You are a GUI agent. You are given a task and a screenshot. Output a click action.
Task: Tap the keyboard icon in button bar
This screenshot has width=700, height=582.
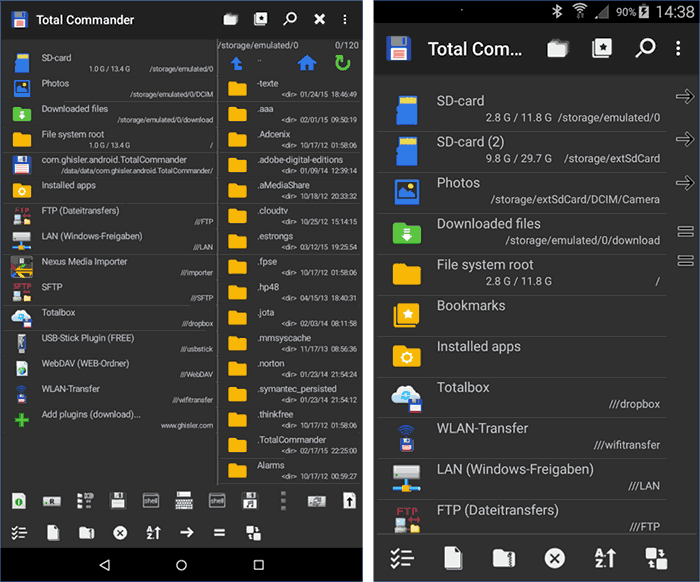184,501
